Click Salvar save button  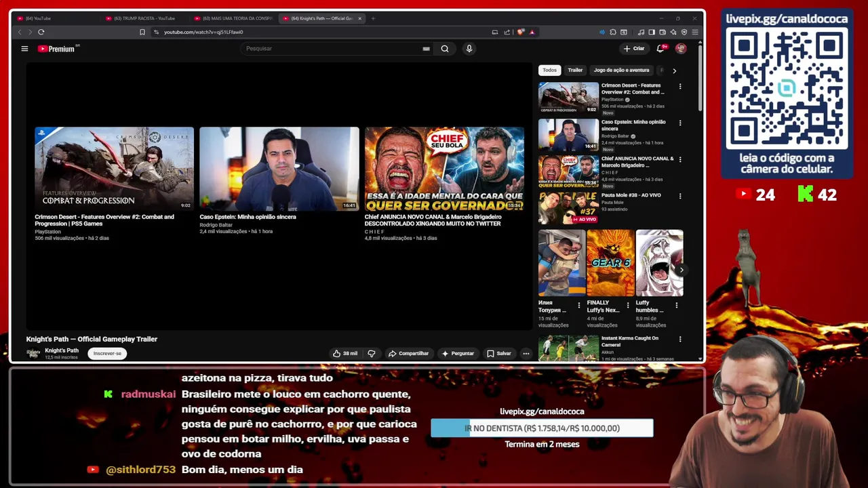(x=499, y=353)
